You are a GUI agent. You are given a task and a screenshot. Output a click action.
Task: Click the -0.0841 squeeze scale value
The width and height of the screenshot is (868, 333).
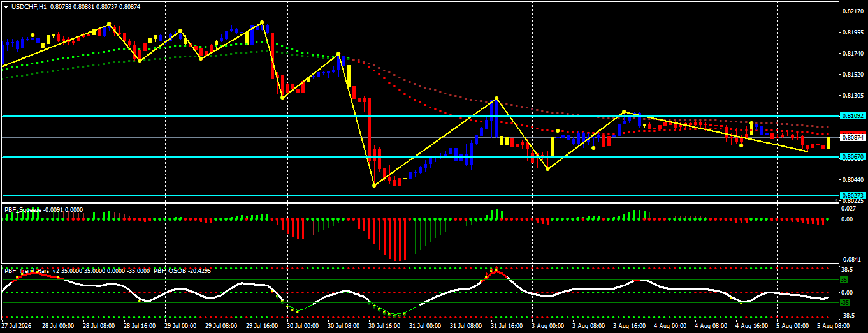(850, 260)
